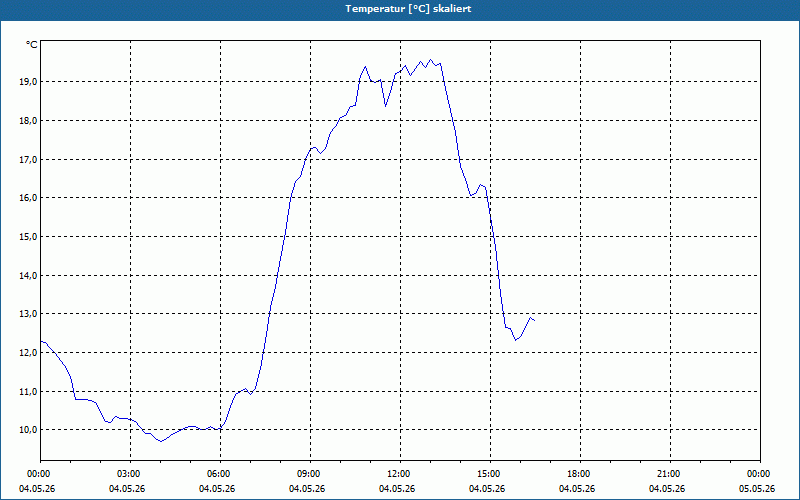Click the "15:00" time axis label
The image size is (800, 500).
[489, 474]
